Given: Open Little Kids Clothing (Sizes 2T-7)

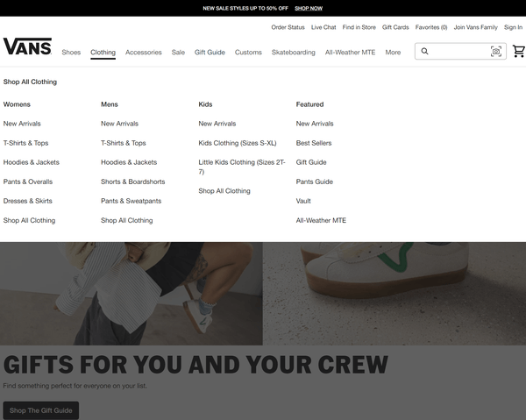Looking at the screenshot, I should coord(242,167).
